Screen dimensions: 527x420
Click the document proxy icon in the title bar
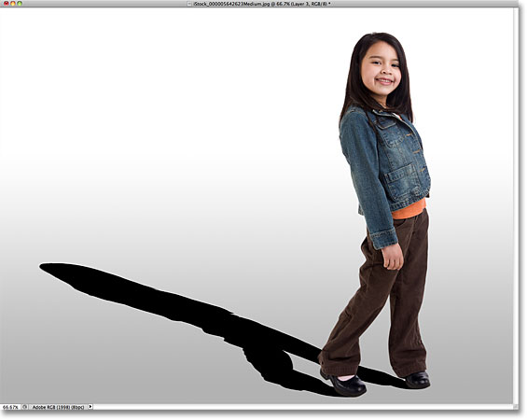pos(190,4)
